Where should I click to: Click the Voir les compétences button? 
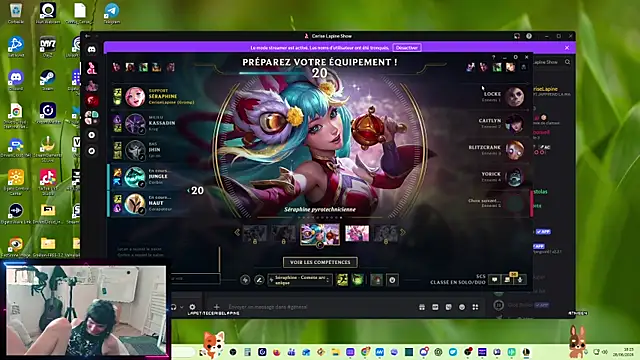(320, 262)
